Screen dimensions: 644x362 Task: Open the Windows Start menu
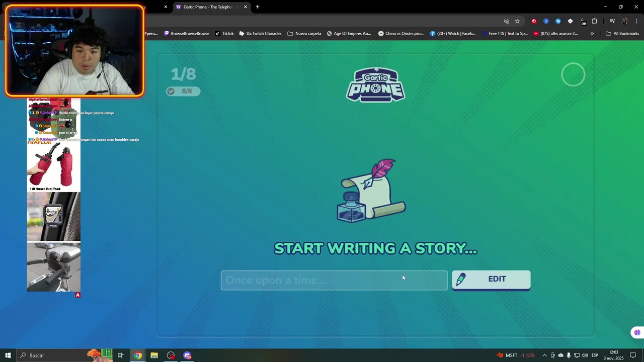(x=8, y=355)
